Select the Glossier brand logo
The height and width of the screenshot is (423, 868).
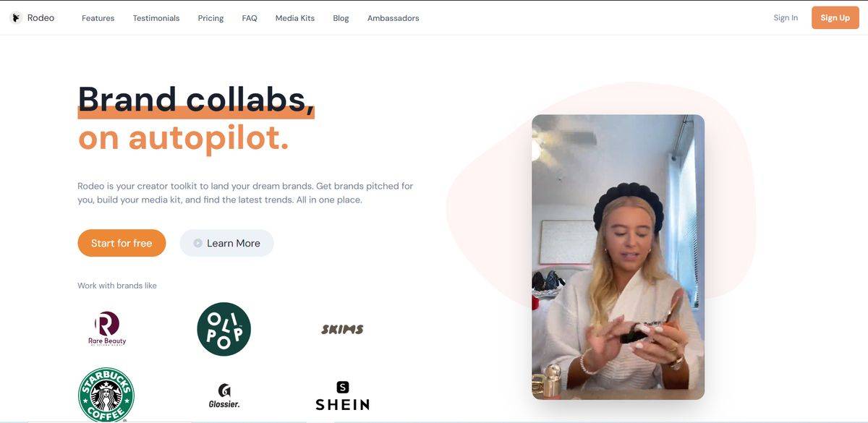pos(224,396)
